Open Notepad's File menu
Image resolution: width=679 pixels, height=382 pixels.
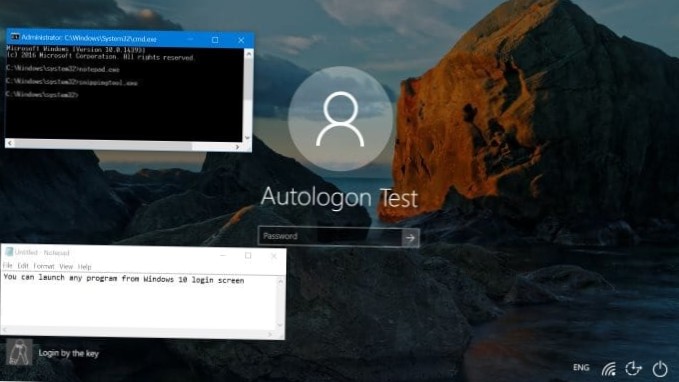pyautogui.click(x=8, y=265)
